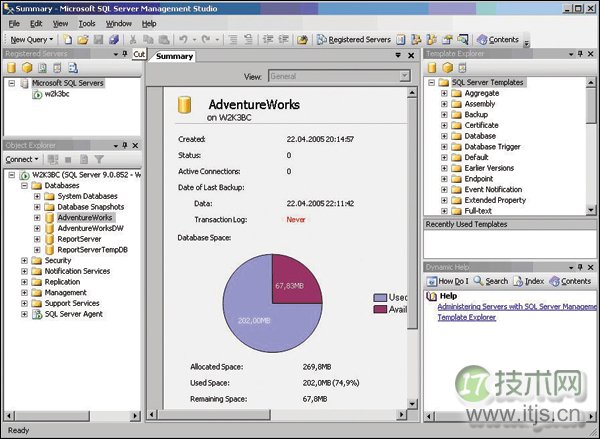Toggle auto-hide pin on Template Explorer panel
Image resolution: width=600 pixels, height=439 pixels.
(x=580, y=54)
